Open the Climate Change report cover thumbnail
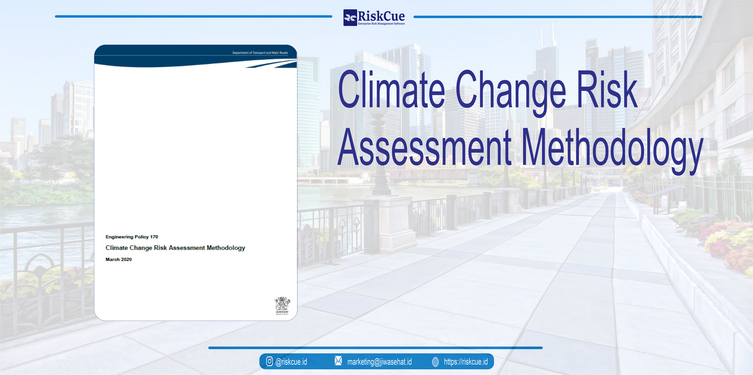The width and height of the screenshot is (753, 375). (195, 182)
